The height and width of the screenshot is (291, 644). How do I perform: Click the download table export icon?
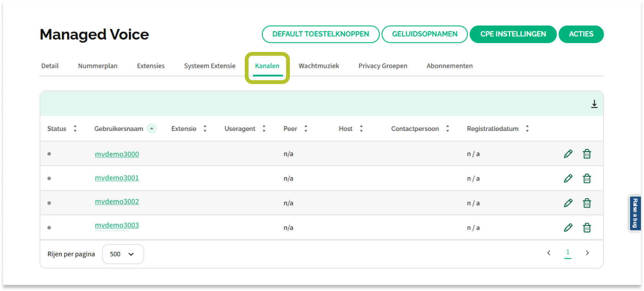(x=594, y=104)
